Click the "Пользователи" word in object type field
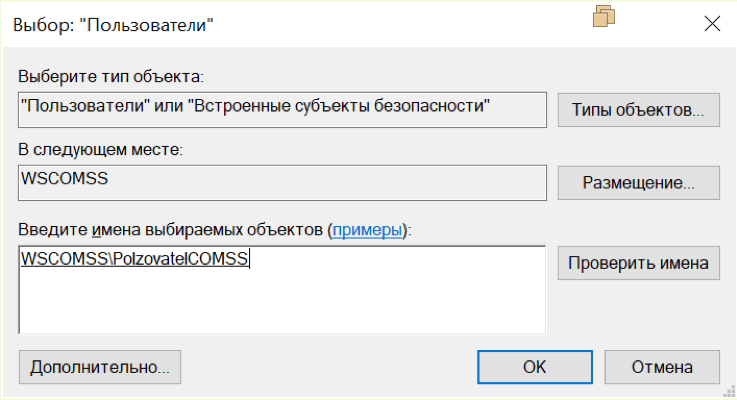This screenshot has width=737, height=400. pos(70,104)
